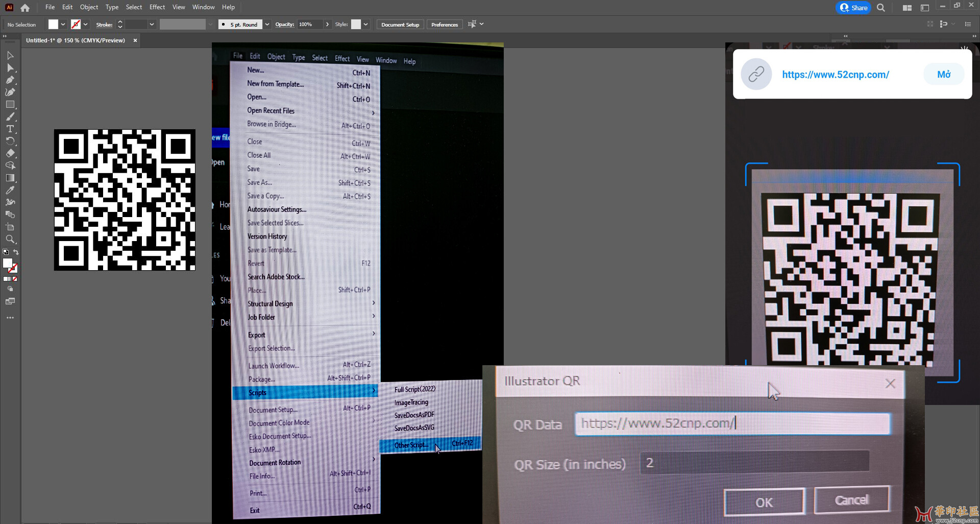The width and height of the screenshot is (980, 524).
Task: Select the Direct Selection tool
Action: (x=10, y=67)
